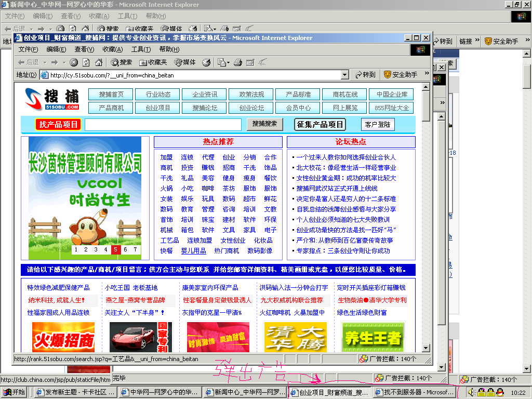Click volume speaker icon in system tray
The width and height of the screenshot is (532, 399).
[x=471, y=393]
